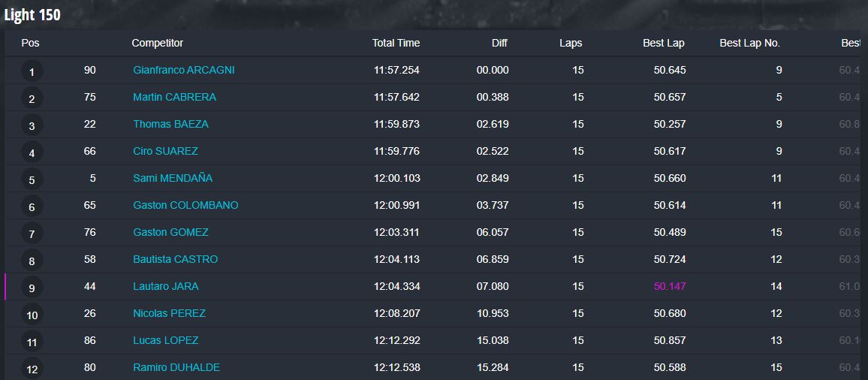Click Lautaro JARA competitor link

click(x=165, y=286)
